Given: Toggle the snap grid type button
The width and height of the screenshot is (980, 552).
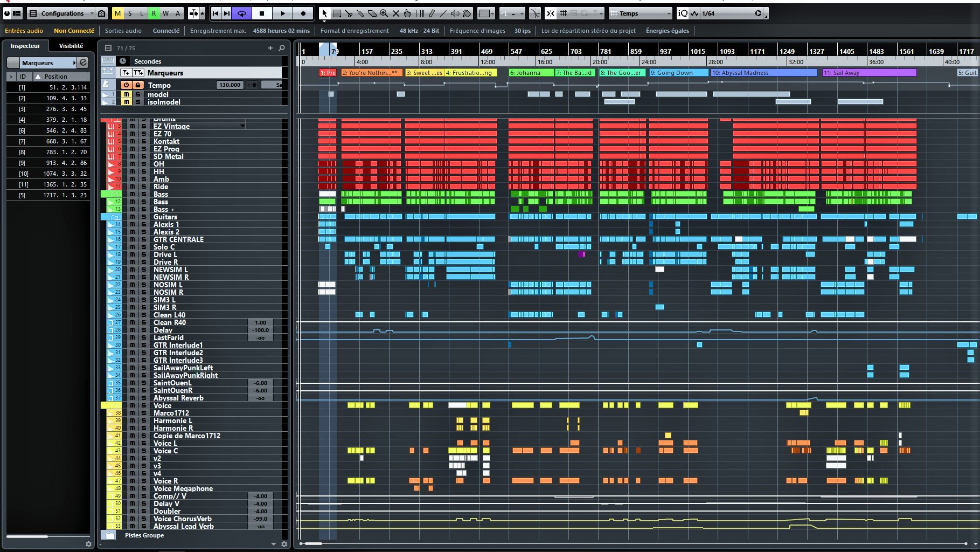Looking at the screenshot, I should click(562, 13).
